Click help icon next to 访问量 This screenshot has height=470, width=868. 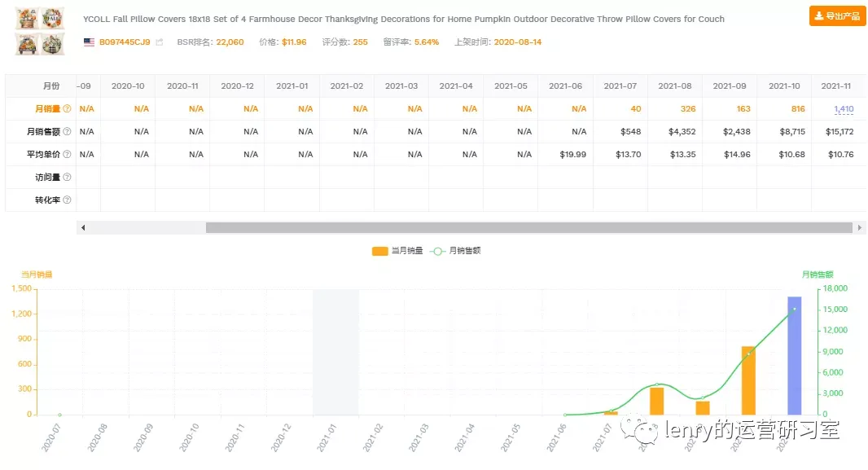coord(67,177)
